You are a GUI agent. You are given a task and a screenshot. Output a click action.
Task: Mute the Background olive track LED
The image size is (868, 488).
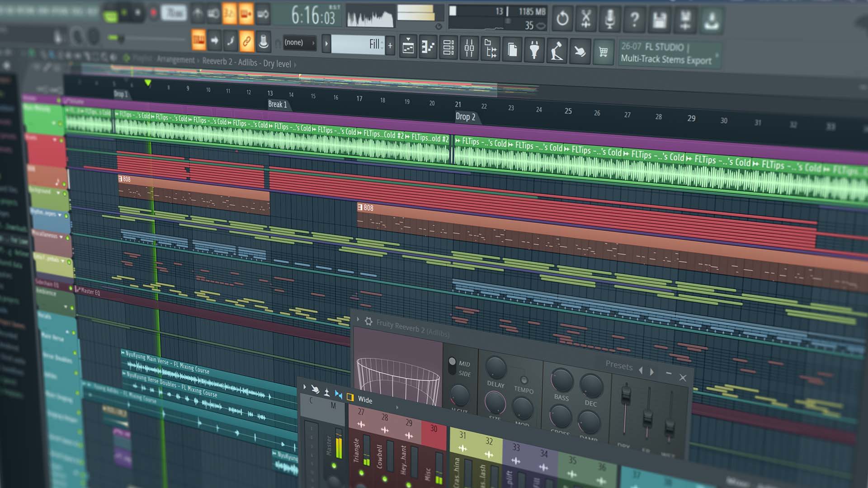point(65,193)
